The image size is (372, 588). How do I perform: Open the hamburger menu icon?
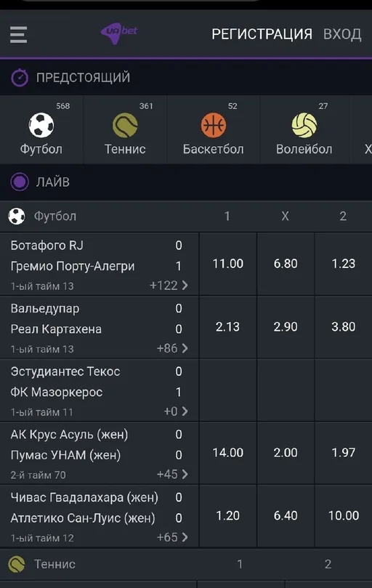click(18, 34)
